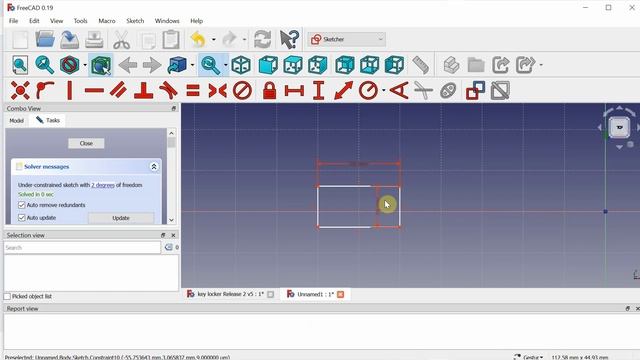Paste from clipboard icon
Viewport: 640px width, 360px height.
(x=171, y=40)
